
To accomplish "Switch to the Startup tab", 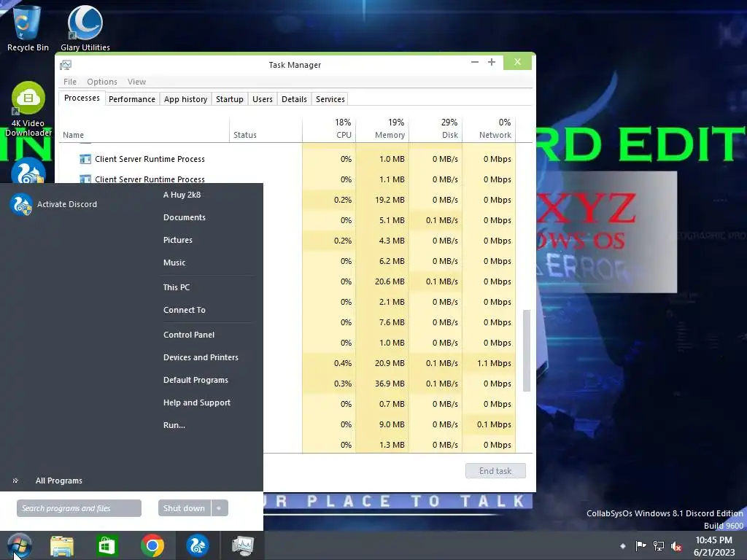I will 230,99.
